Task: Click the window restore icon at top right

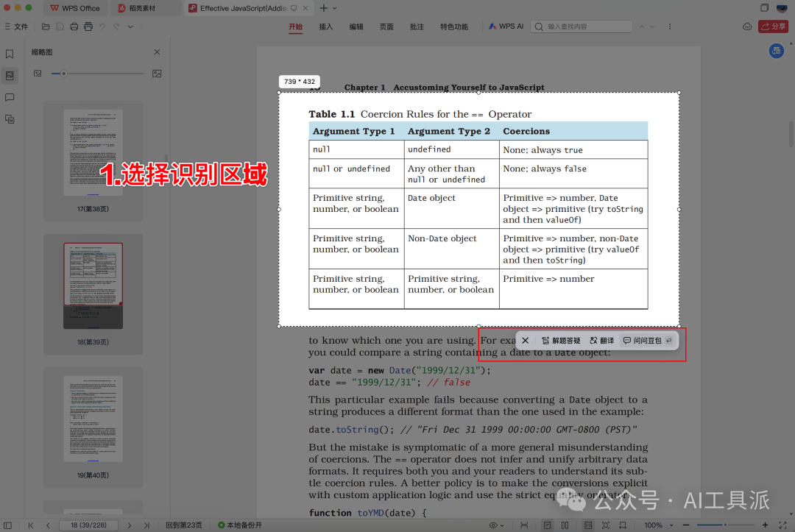Action: [765, 7]
